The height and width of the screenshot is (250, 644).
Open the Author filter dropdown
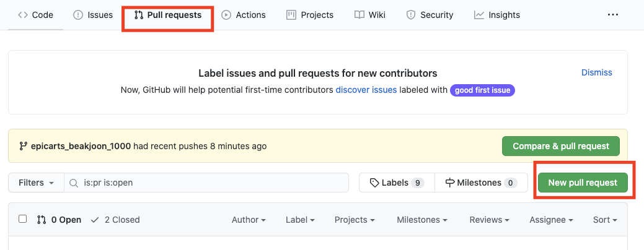coord(249,220)
